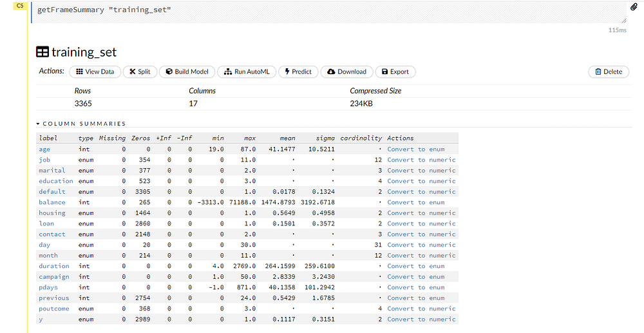This screenshot has height=333, width=644.
Task: Delete the training_set frame
Action: [609, 72]
